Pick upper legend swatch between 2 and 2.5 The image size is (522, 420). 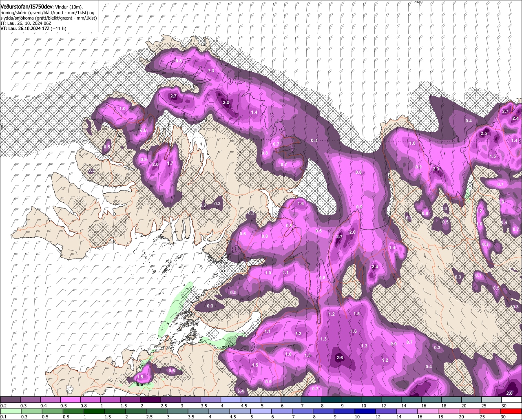[150, 400]
